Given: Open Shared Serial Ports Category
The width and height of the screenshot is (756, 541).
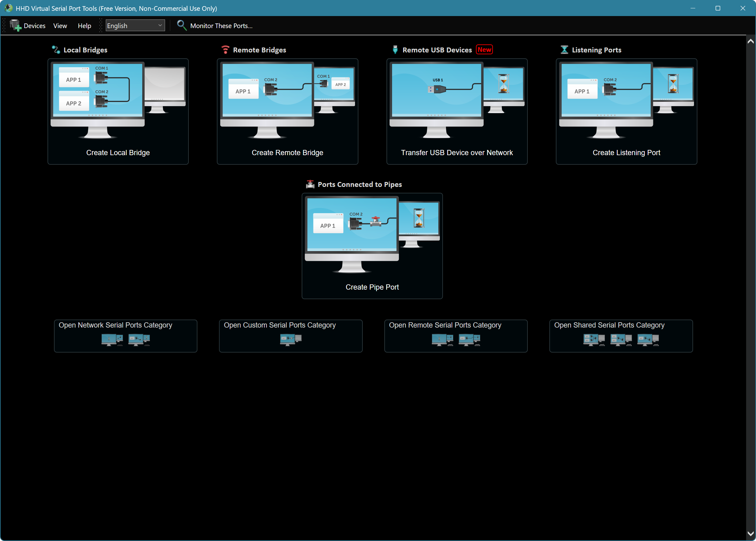Looking at the screenshot, I should pos(621,336).
